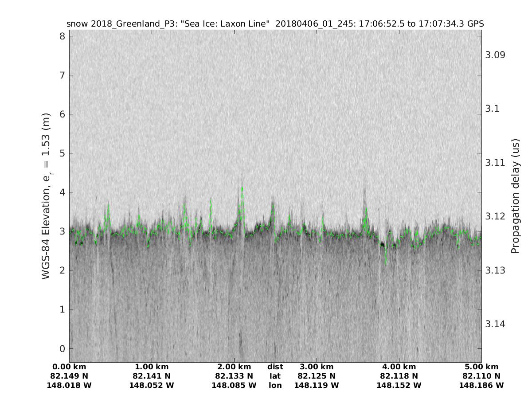Click the 3.09 propagation delay tick label
532x399 pixels.
click(x=495, y=55)
